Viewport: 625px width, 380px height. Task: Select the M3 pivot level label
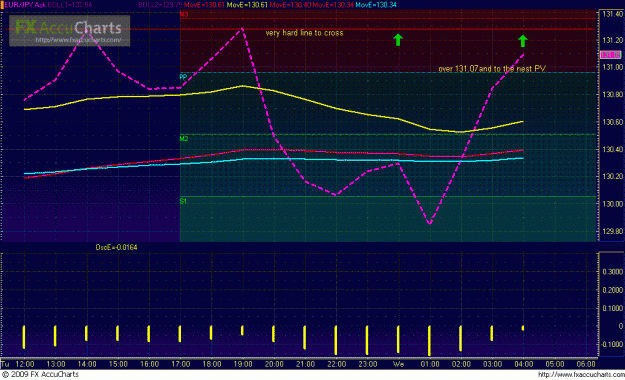pos(184,14)
